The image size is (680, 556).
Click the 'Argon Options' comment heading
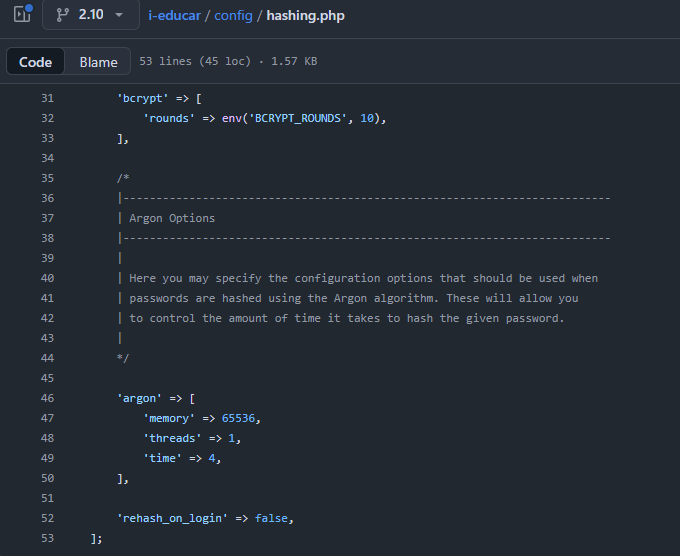point(172,218)
